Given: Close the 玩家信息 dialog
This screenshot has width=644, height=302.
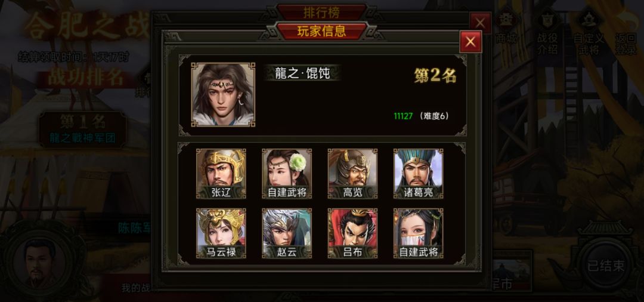Looking at the screenshot, I should [470, 42].
